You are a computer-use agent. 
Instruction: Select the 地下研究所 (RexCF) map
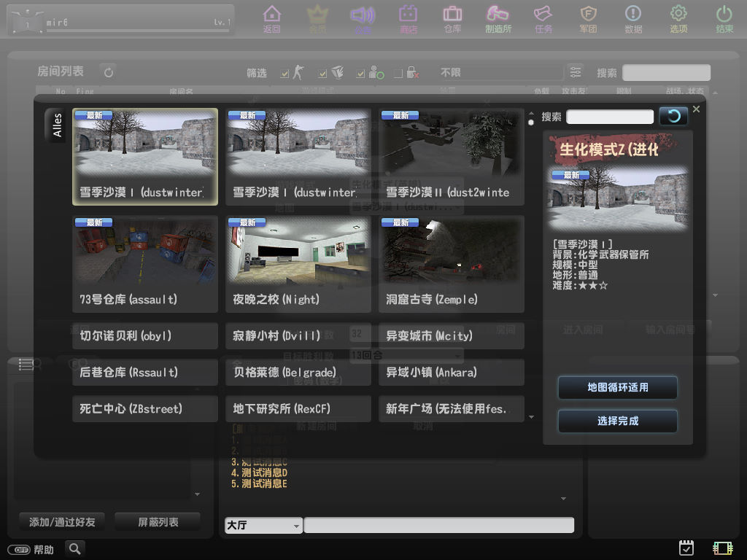coord(298,408)
